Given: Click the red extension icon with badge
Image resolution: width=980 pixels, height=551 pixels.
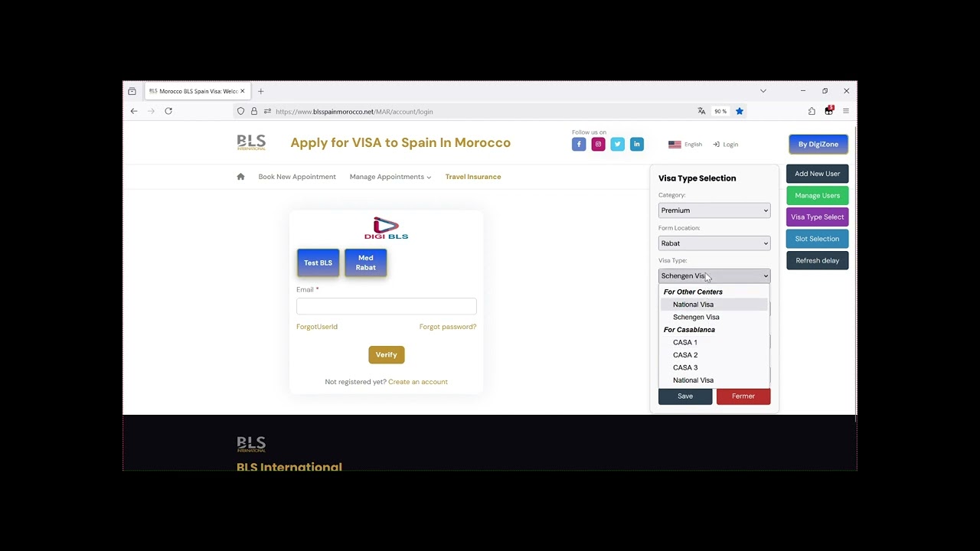Looking at the screenshot, I should point(828,111).
